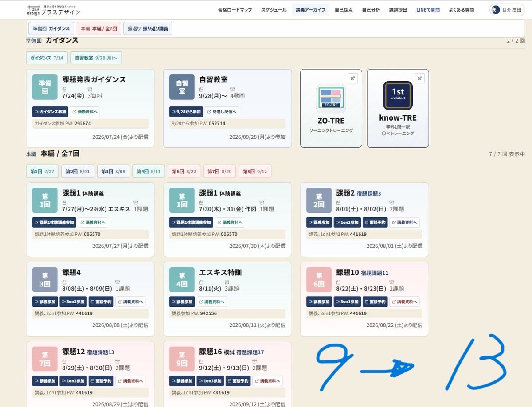
Task: Open 講義資料へ on the 課題2 card
Action: [404, 223]
